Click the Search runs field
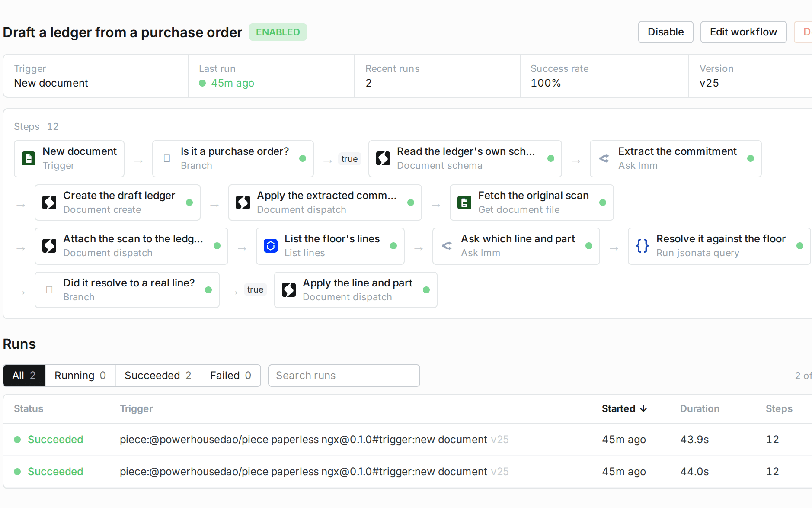The width and height of the screenshot is (812, 508). click(344, 376)
